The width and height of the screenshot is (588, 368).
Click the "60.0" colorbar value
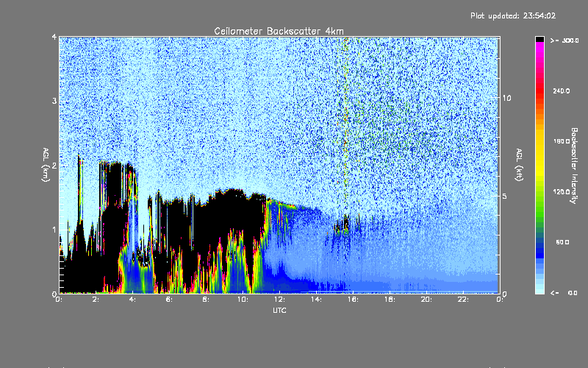[x=562, y=242]
